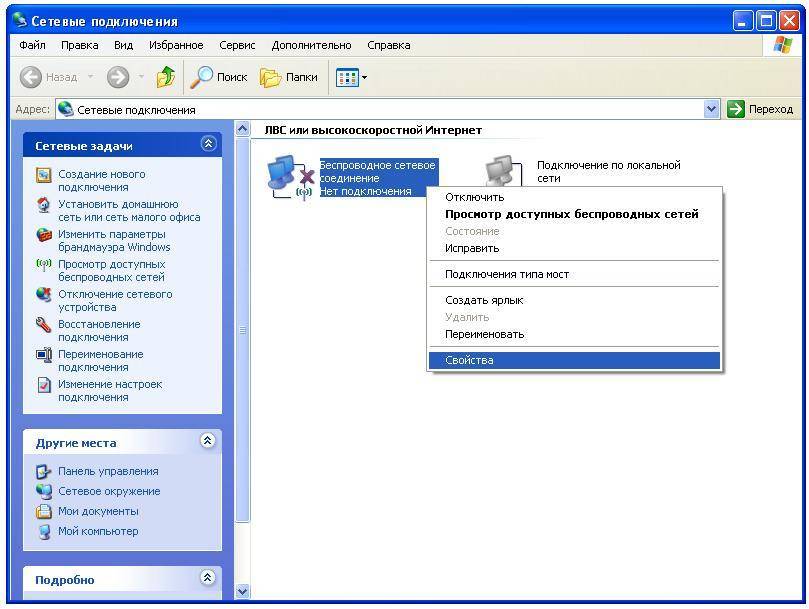
Task: Click Изменить параметры брандмауэра Windows link
Action: pos(113,240)
